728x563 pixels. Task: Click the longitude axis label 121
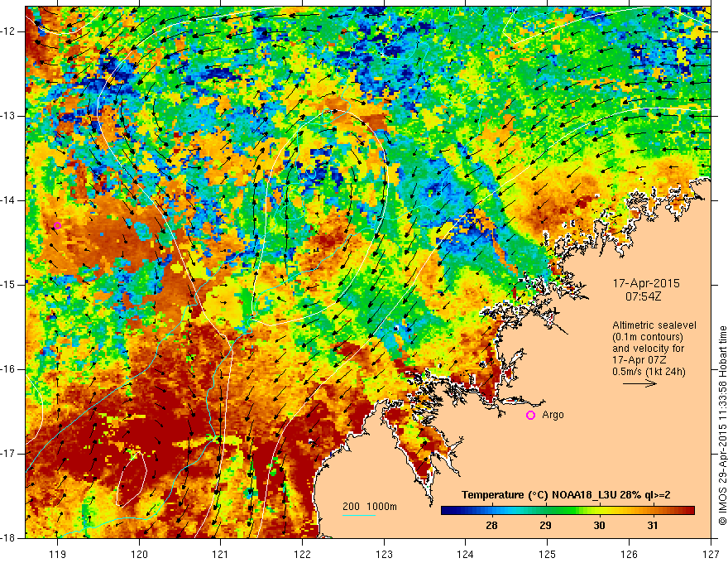tap(221, 554)
